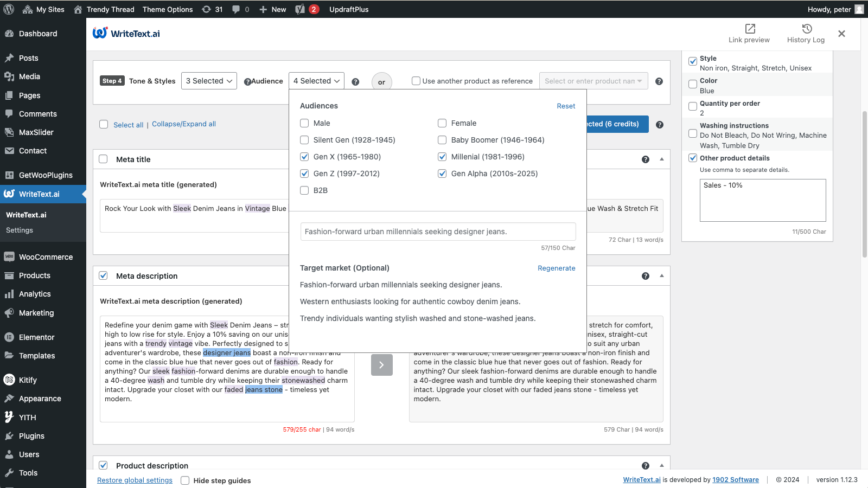Open the Audience 4 Selected dropdown

point(316,80)
